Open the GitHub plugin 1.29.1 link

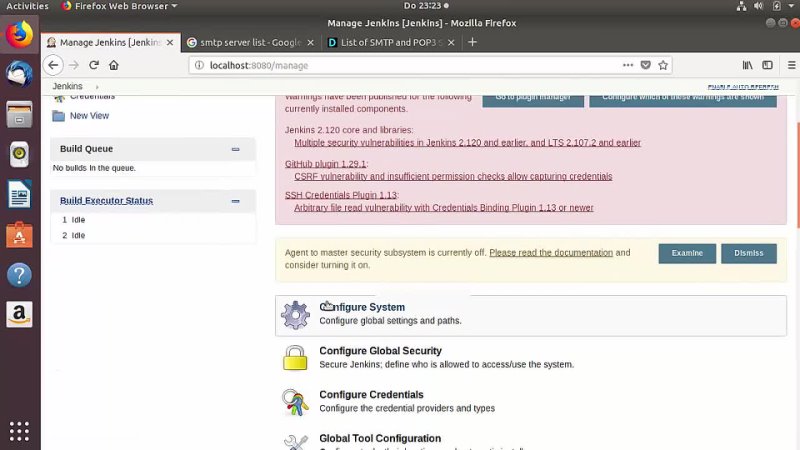click(326, 164)
